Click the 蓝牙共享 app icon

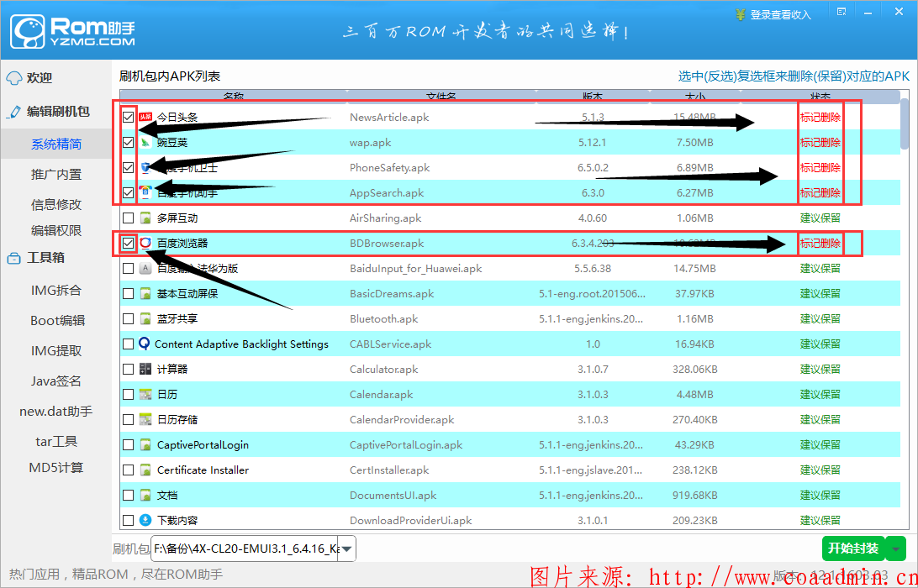pyautogui.click(x=145, y=318)
